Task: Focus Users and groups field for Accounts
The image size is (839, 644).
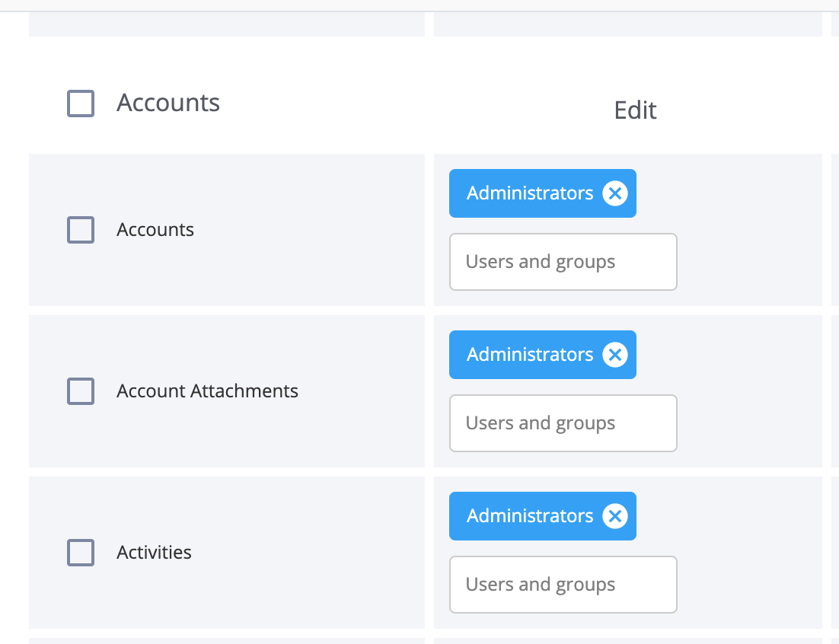Action: tap(563, 262)
